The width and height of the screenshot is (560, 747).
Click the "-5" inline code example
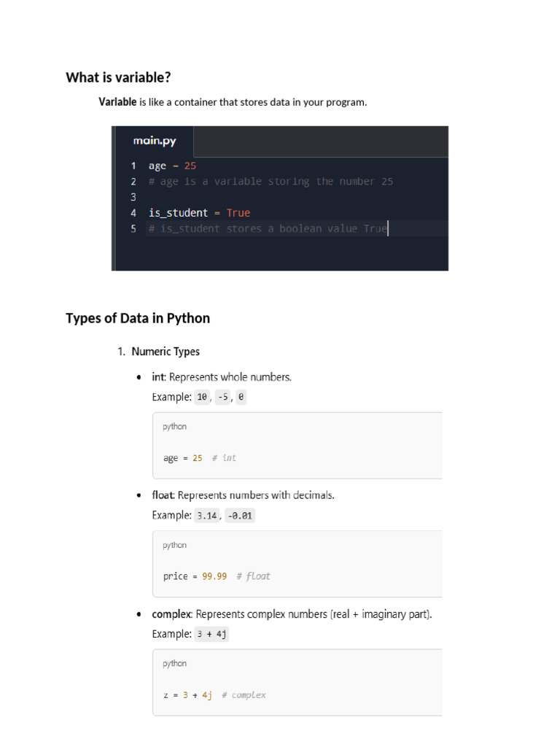click(223, 398)
